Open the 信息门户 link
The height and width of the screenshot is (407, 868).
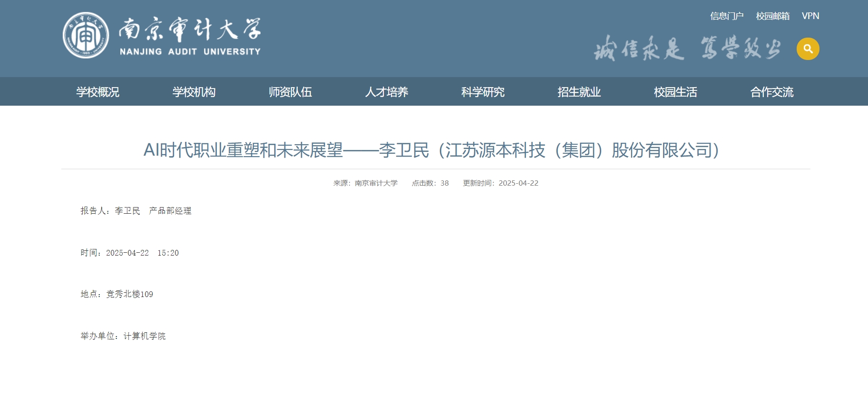click(x=726, y=16)
